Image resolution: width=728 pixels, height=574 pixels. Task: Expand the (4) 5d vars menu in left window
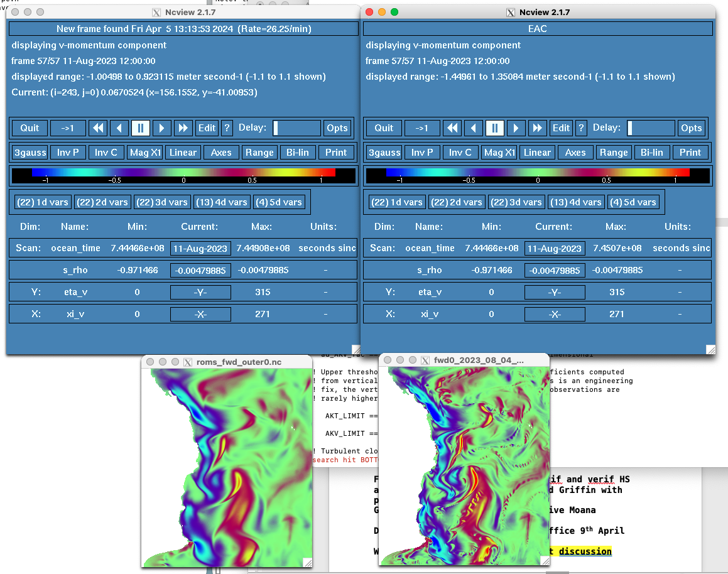point(279,202)
